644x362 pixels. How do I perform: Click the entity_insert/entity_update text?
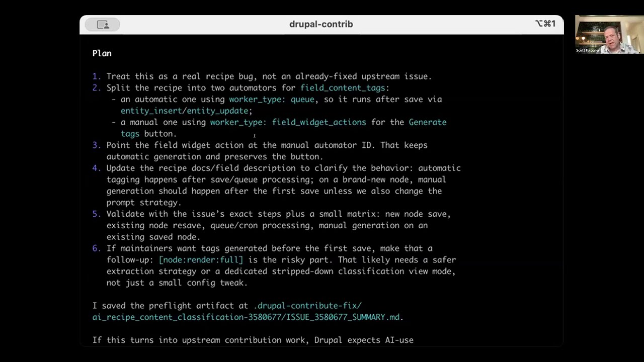point(184,111)
